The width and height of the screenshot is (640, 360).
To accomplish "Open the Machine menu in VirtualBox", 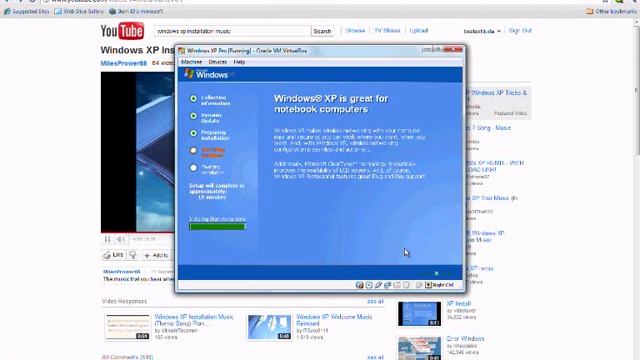I will coord(191,62).
